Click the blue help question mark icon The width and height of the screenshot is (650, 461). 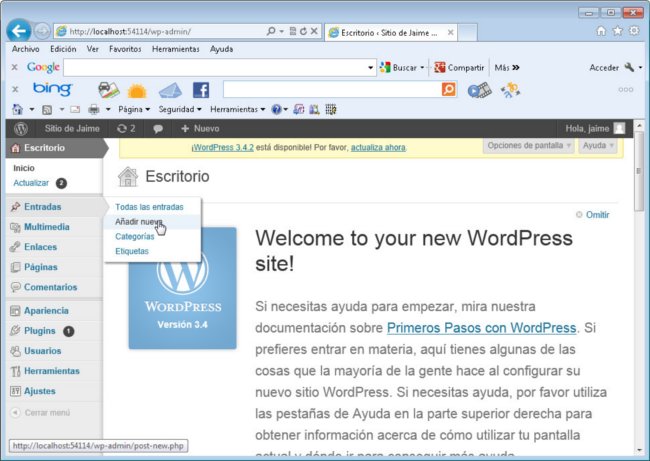click(276, 109)
